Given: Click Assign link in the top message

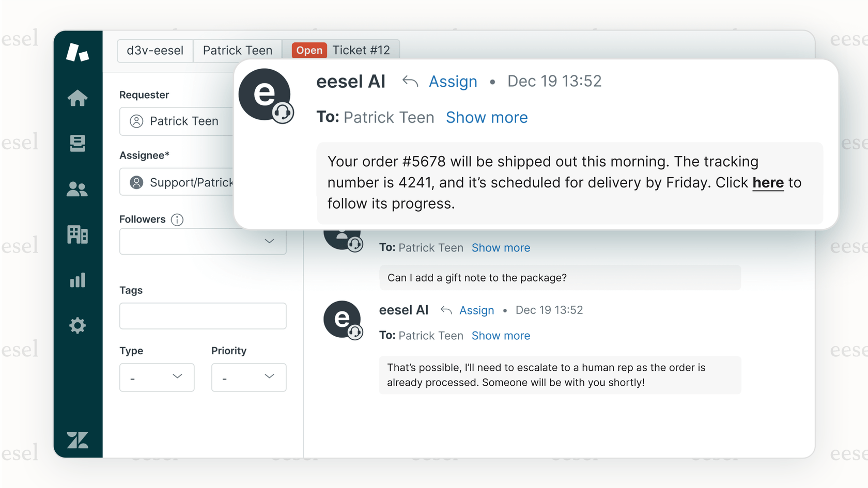Looking at the screenshot, I should [x=453, y=82].
